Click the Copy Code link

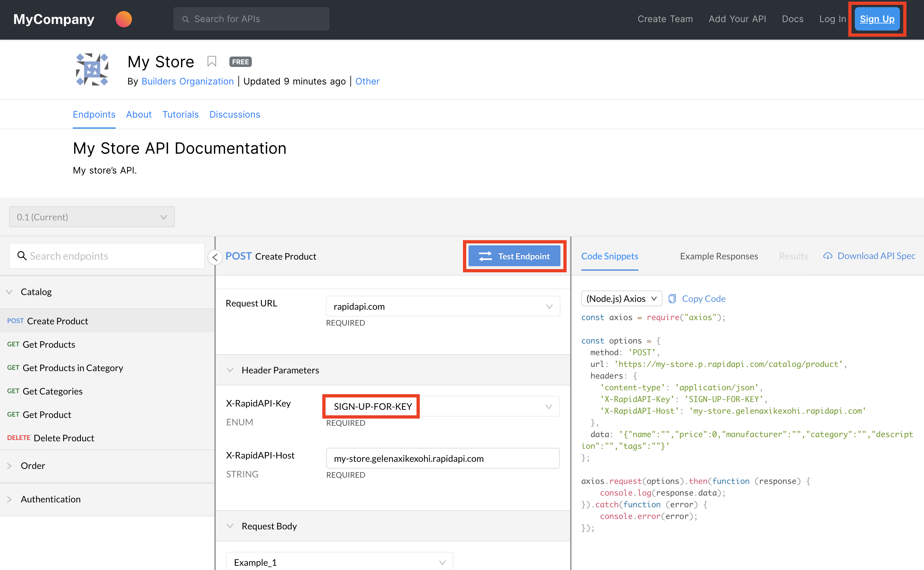tap(703, 299)
